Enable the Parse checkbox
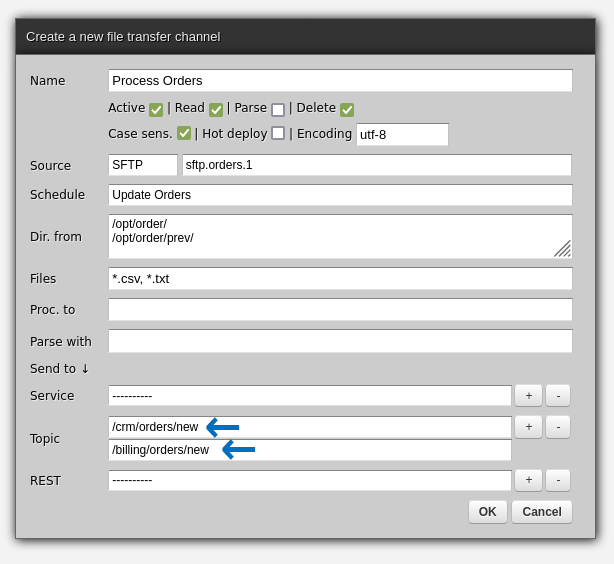 278,110
